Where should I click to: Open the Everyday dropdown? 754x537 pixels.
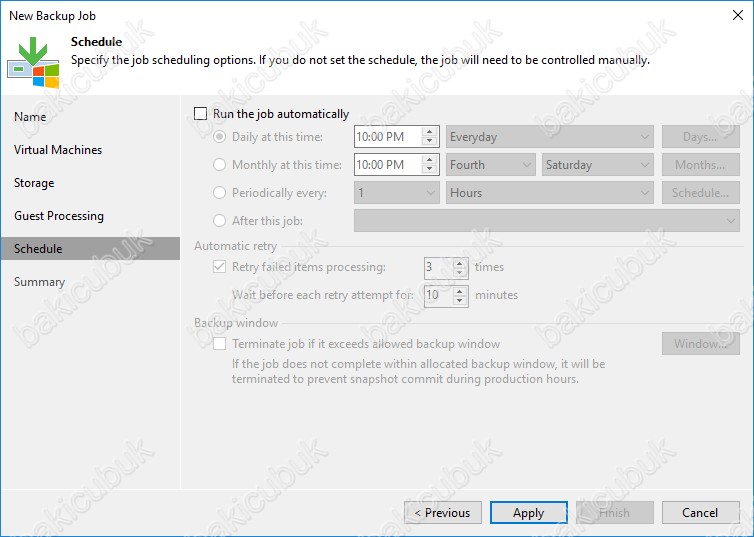[x=550, y=137]
